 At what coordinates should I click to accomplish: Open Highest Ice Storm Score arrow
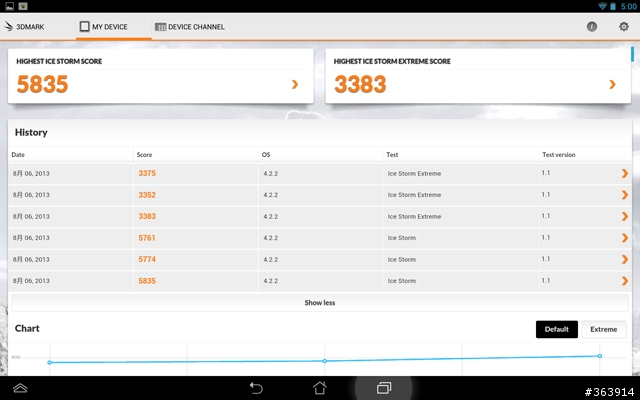point(295,84)
